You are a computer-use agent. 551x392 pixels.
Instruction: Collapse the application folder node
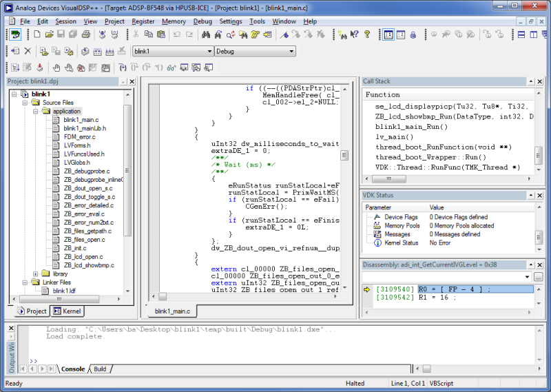[x=36, y=111]
